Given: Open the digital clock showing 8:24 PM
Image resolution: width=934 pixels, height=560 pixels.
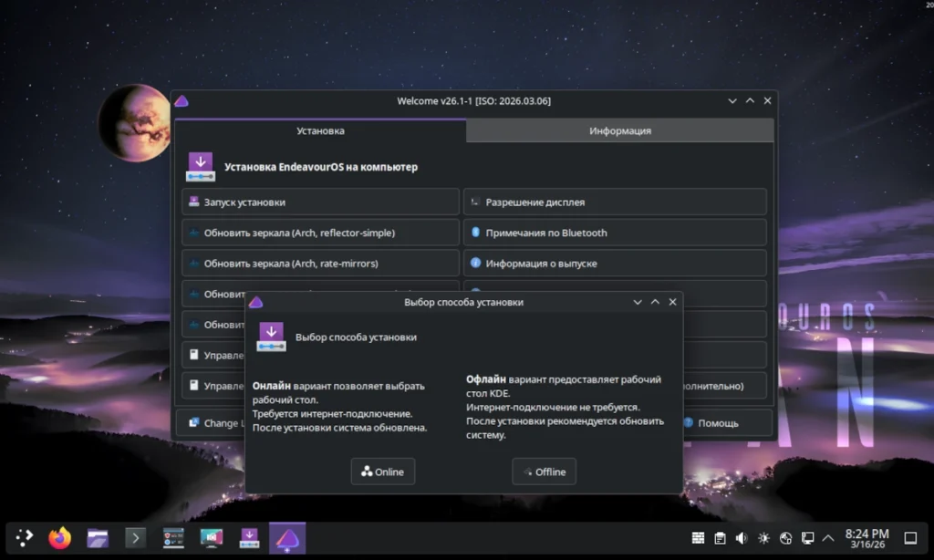Looking at the screenshot, I should coord(867,538).
